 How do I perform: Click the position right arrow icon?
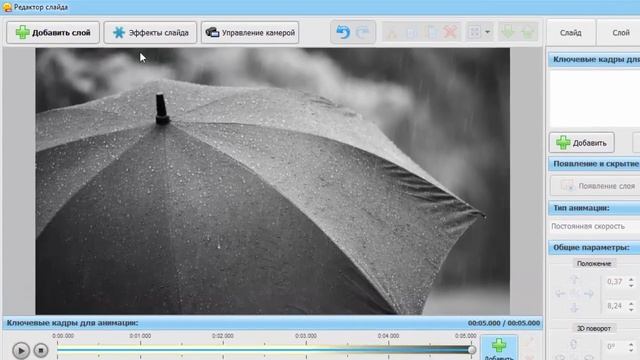click(x=589, y=293)
